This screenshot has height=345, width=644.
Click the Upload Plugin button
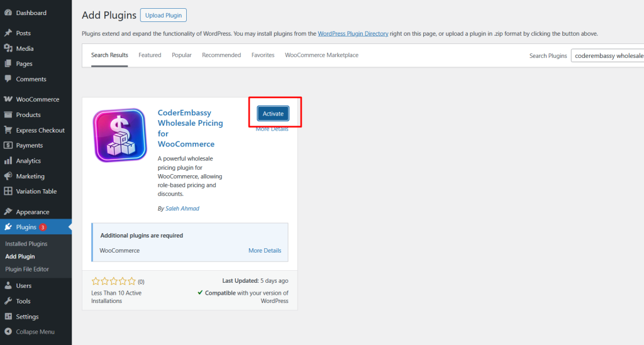[163, 15]
